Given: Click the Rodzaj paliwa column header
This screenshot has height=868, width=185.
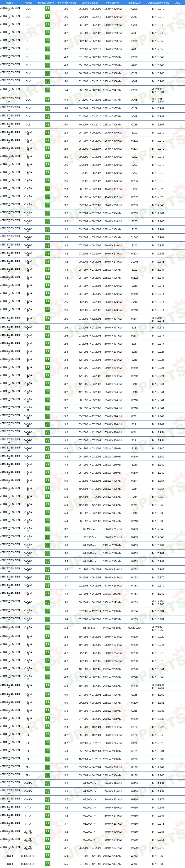Looking at the screenshot, I should pyautogui.click(x=46, y=2).
